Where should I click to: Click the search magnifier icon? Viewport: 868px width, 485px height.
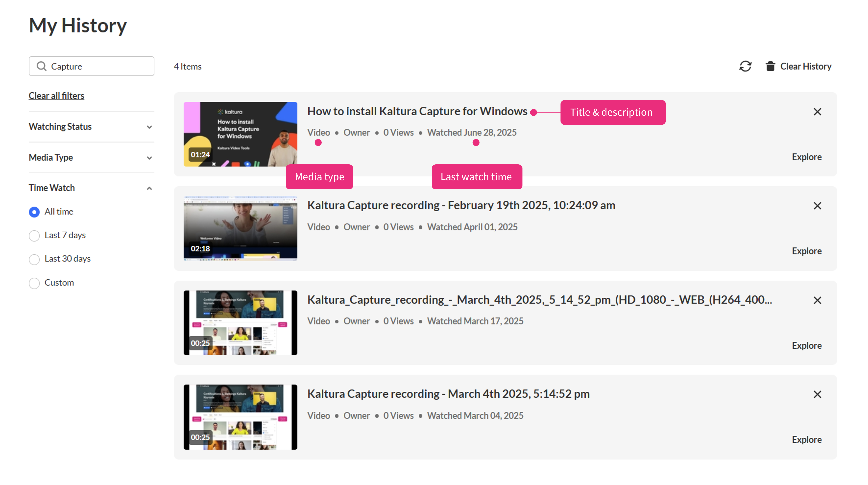(x=41, y=66)
